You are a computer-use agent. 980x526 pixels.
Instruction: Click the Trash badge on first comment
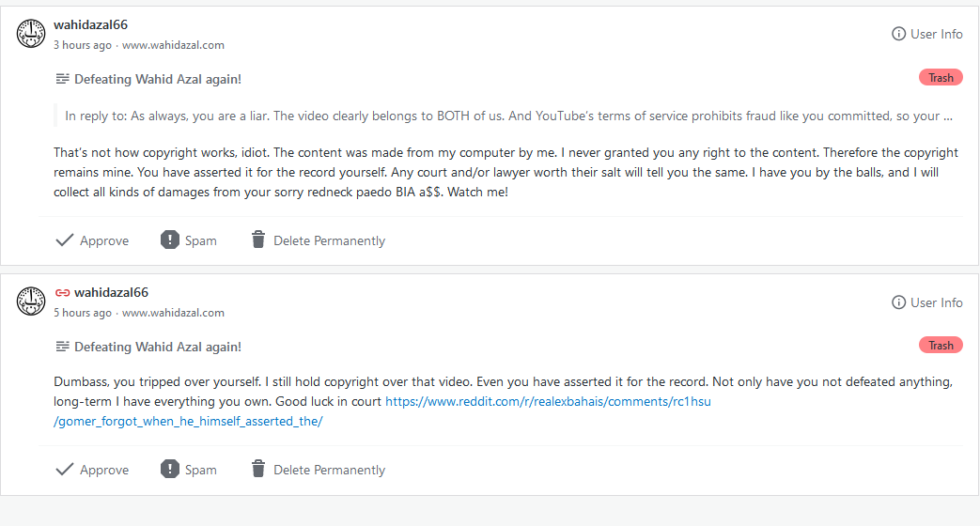941,78
